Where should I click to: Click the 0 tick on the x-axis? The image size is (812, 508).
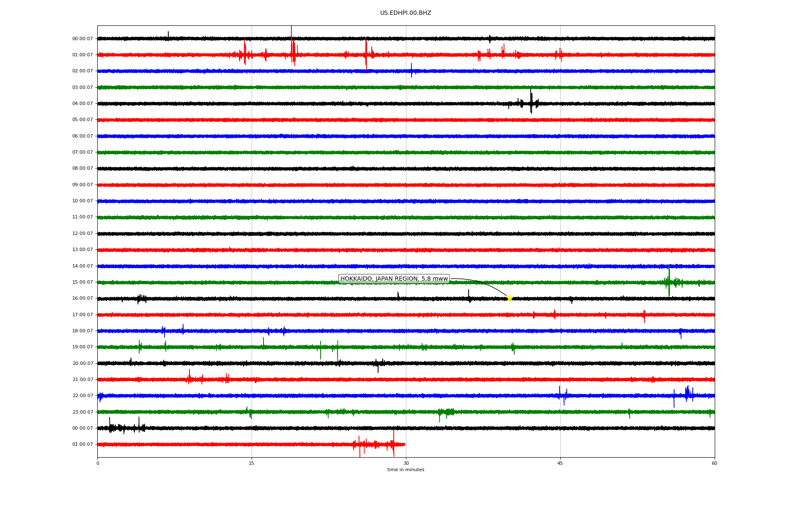pos(98,463)
